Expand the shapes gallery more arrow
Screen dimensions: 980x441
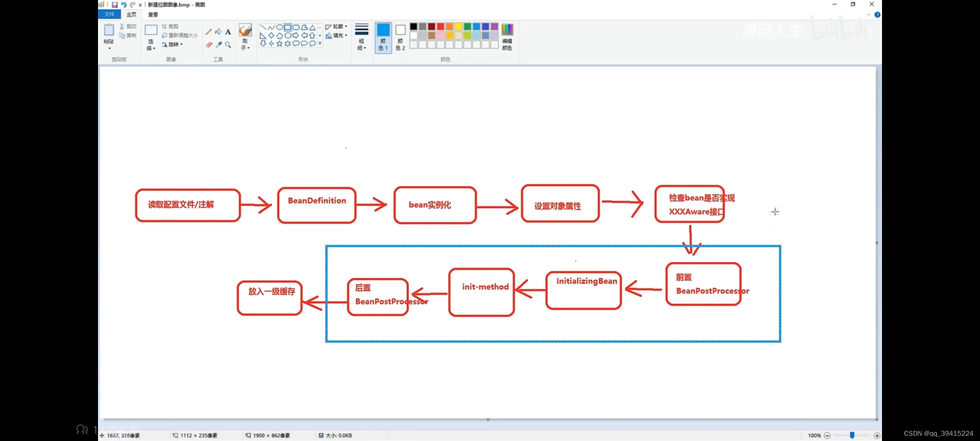[x=320, y=43]
